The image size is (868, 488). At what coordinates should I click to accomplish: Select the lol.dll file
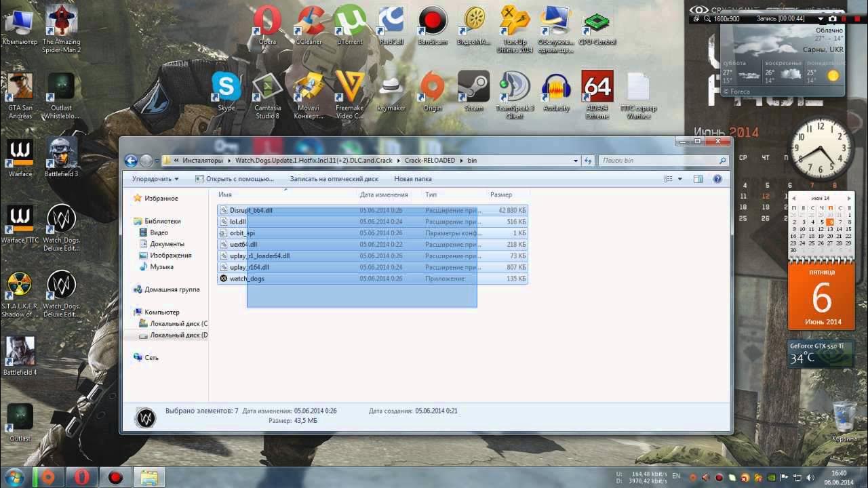point(372,222)
